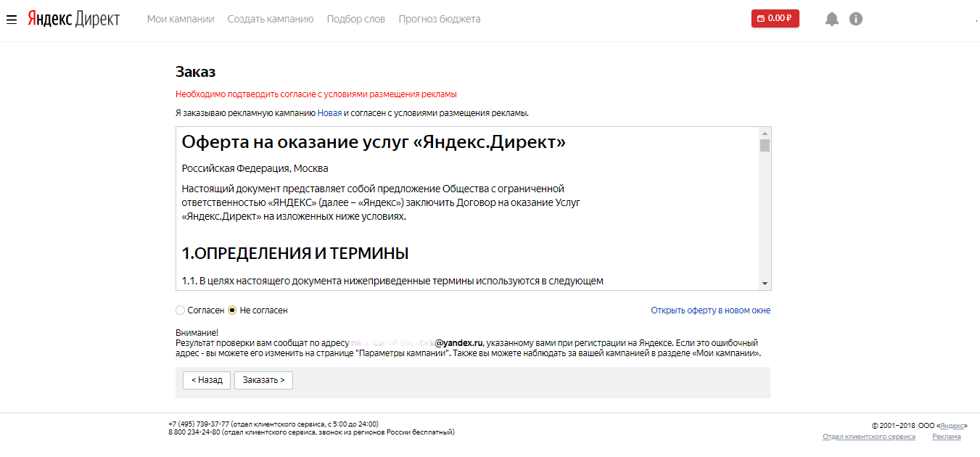
Task: Go to Создать кампанию
Action: [271, 19]
